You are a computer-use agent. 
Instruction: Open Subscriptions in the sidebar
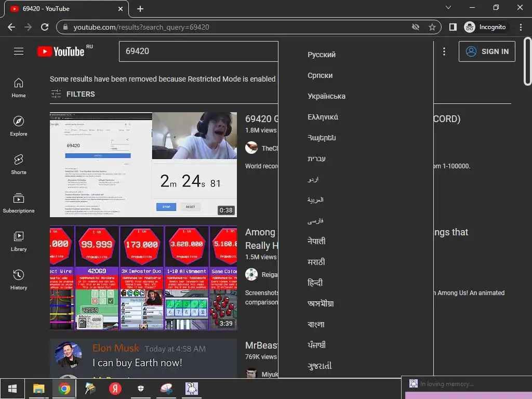click(19, 203)
